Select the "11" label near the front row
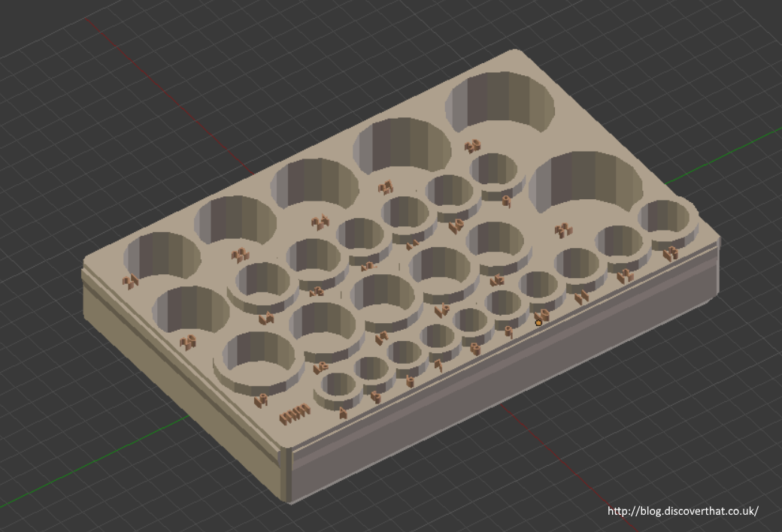 click(580, 298)
